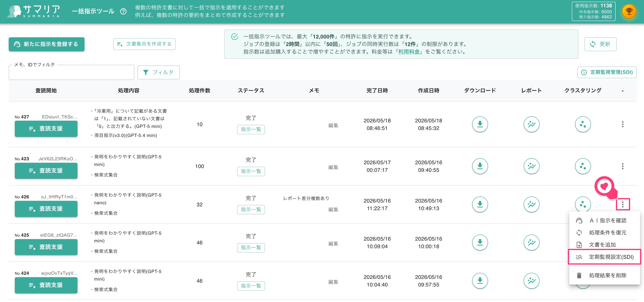
Task: Open 指示一覧 for No.427
Action: (x=251, y=130)
